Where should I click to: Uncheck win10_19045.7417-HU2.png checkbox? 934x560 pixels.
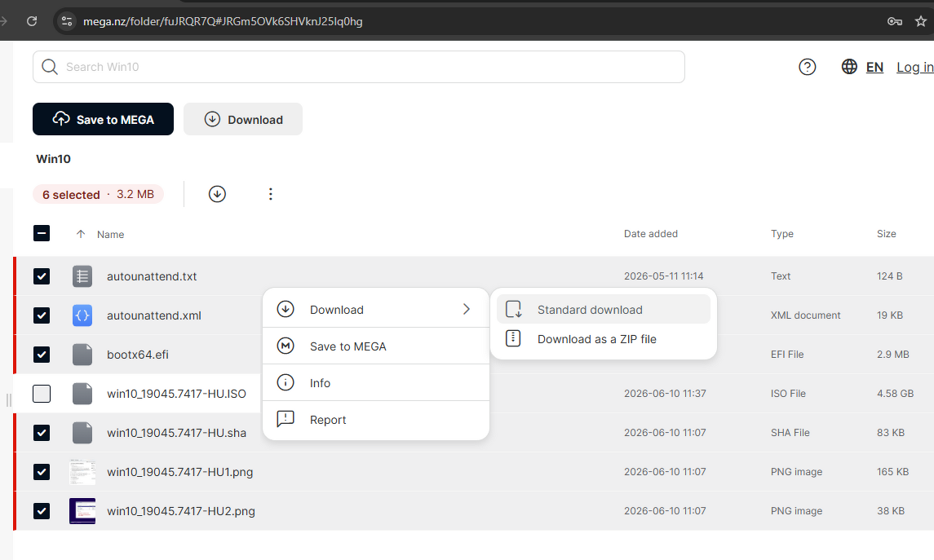(42, 511)
